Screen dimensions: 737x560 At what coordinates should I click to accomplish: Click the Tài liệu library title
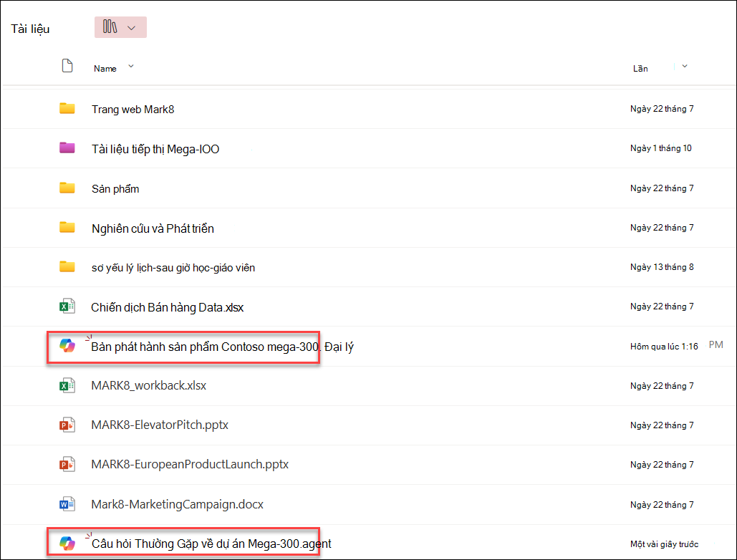pos(31,29)
